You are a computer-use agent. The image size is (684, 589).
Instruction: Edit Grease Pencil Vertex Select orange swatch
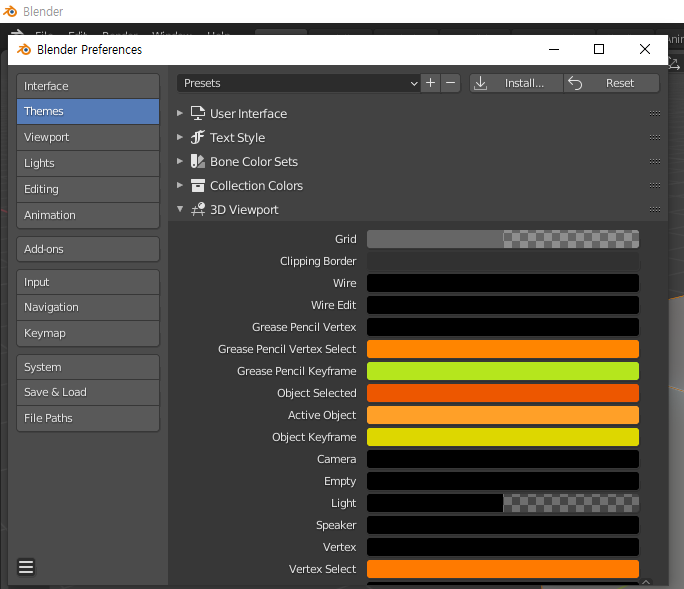click(503, 349)
